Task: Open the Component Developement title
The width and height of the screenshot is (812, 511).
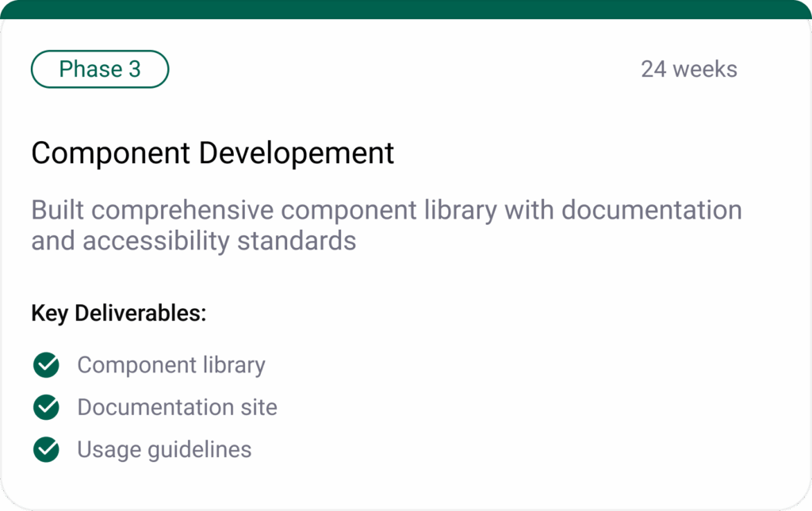Action: tap(213, 153)
